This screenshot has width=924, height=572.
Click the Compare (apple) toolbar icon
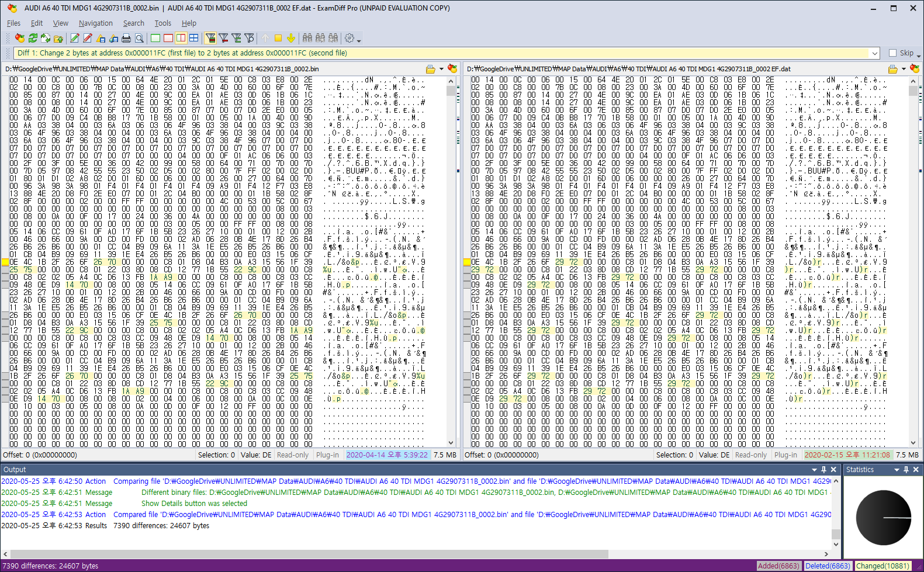(20, 38)
